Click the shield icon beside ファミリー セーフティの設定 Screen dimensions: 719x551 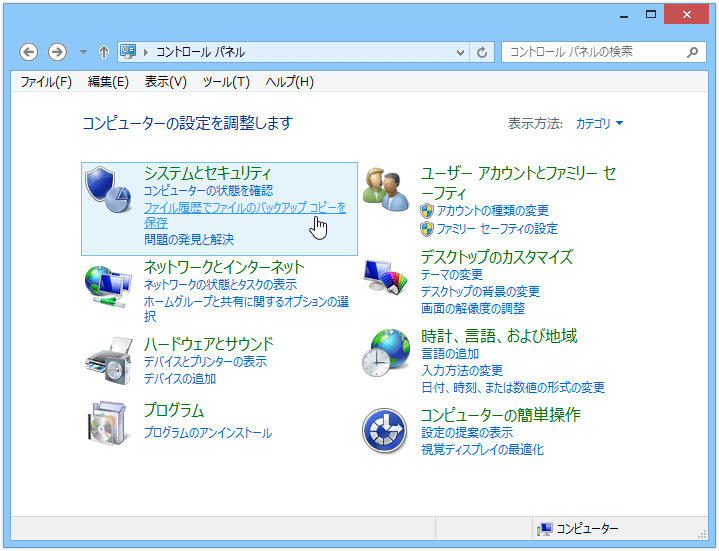(427, 229)
